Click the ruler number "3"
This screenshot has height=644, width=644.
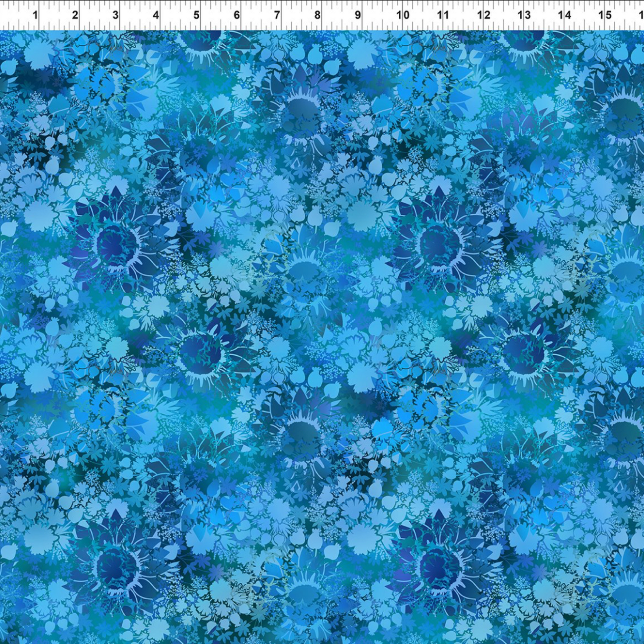point(116,15)
